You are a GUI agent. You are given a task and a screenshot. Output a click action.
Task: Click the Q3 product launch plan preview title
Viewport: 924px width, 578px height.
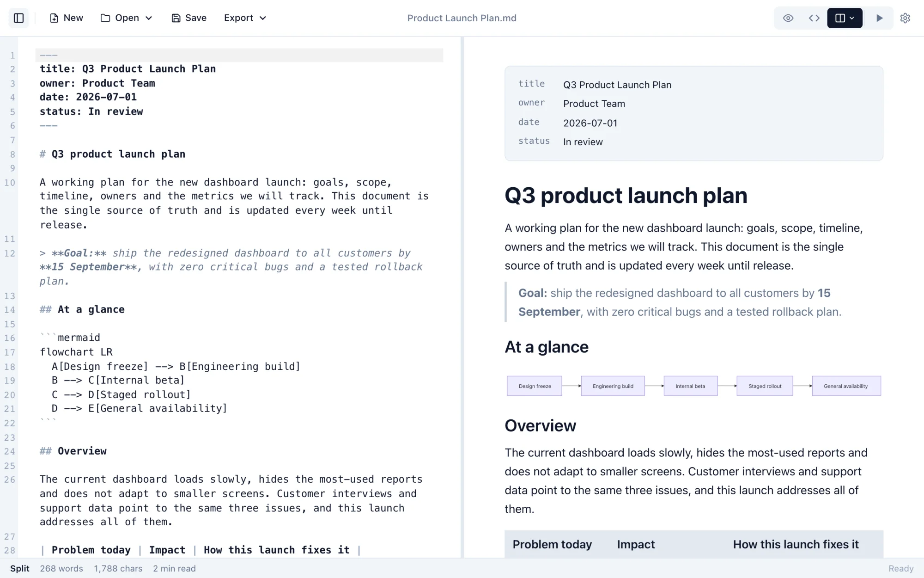pos(626,196)
